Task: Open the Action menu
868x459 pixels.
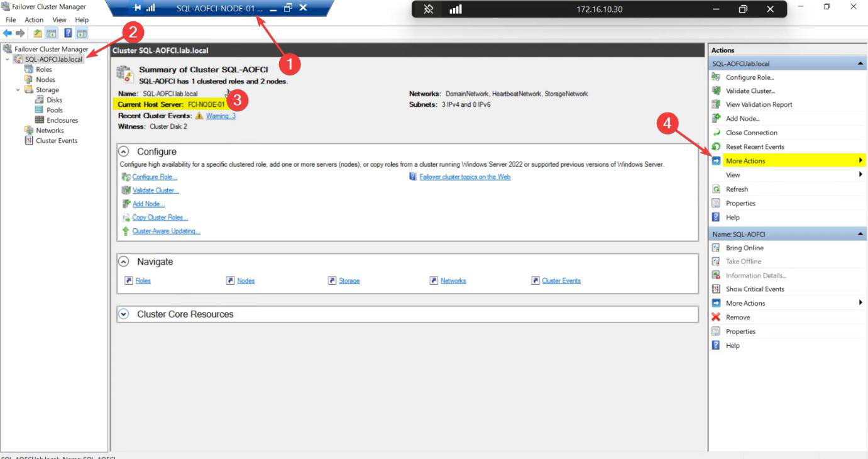Action: [34, 20]
